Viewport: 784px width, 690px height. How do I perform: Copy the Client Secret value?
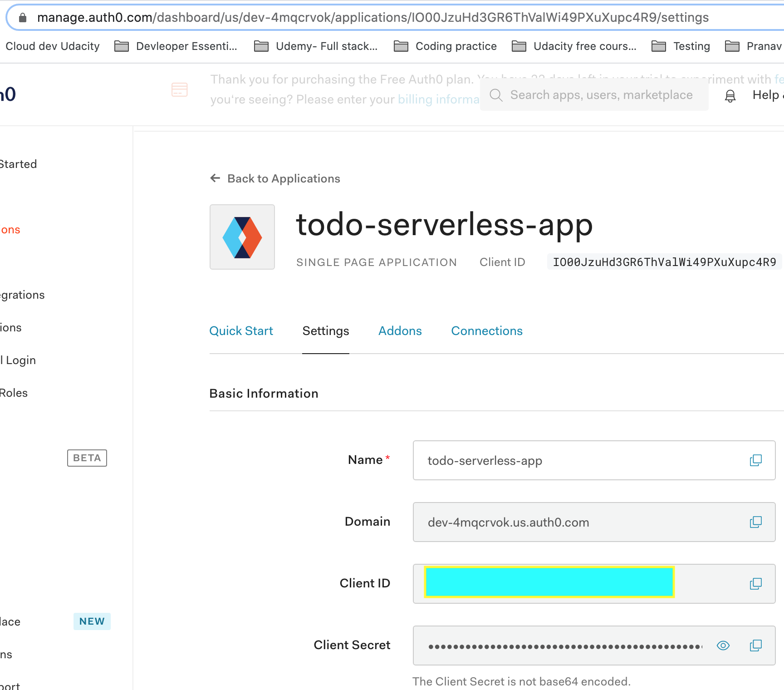pyautogui.click(x=755, y=646)
